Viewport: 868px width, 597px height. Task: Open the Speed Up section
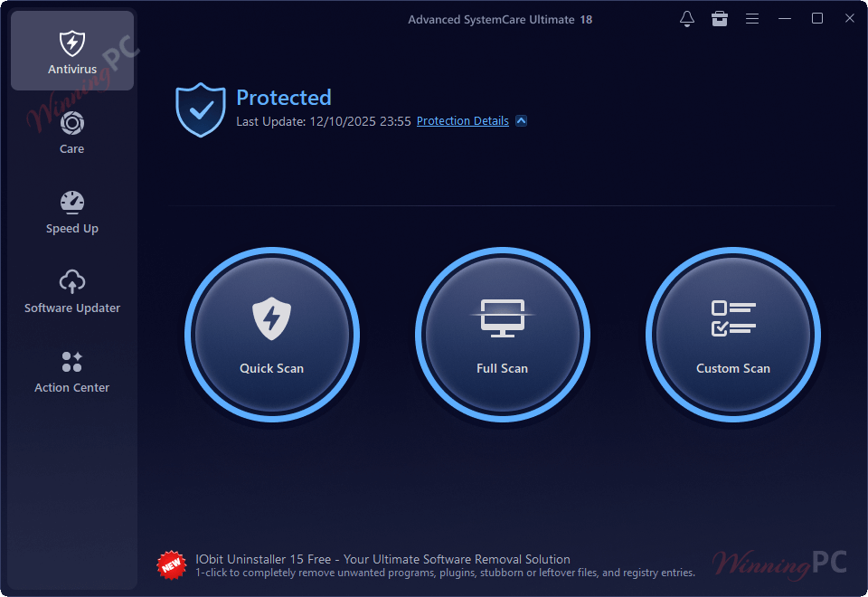click(x=72, y=213)
